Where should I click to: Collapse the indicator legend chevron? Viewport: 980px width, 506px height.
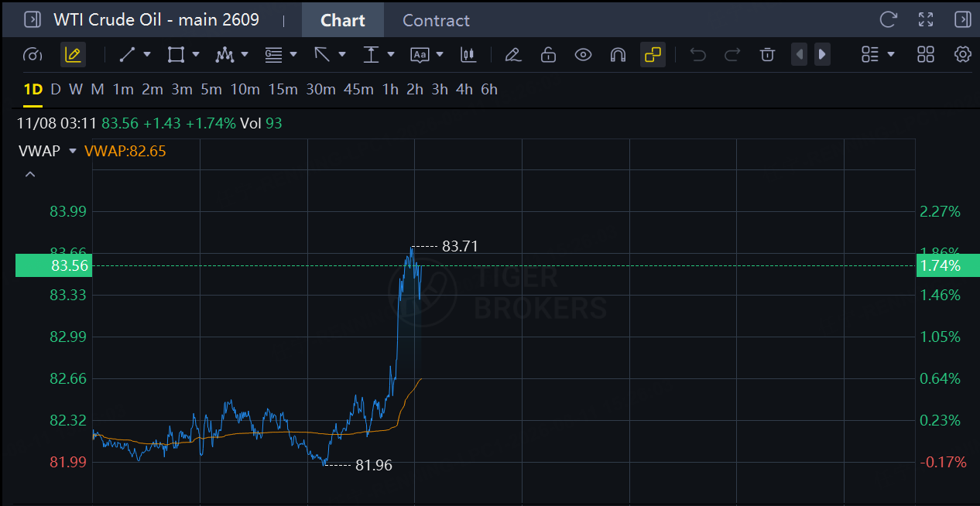point(30,175)
